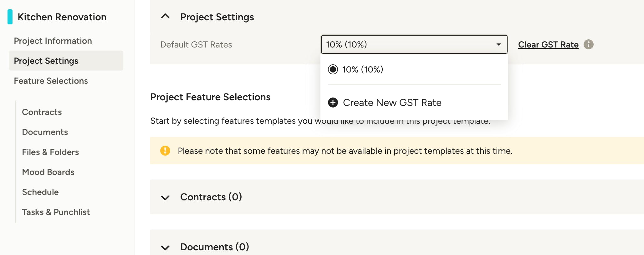
Task: Click the cyan Kitchen Renovation project color marker
Action: click(10, 17)
